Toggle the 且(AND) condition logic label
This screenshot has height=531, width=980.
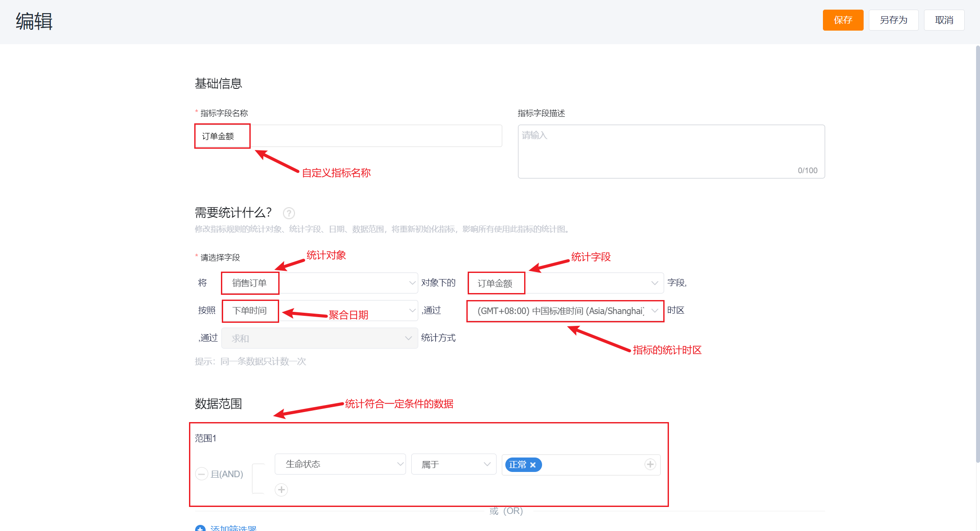(x=227, y=474)
